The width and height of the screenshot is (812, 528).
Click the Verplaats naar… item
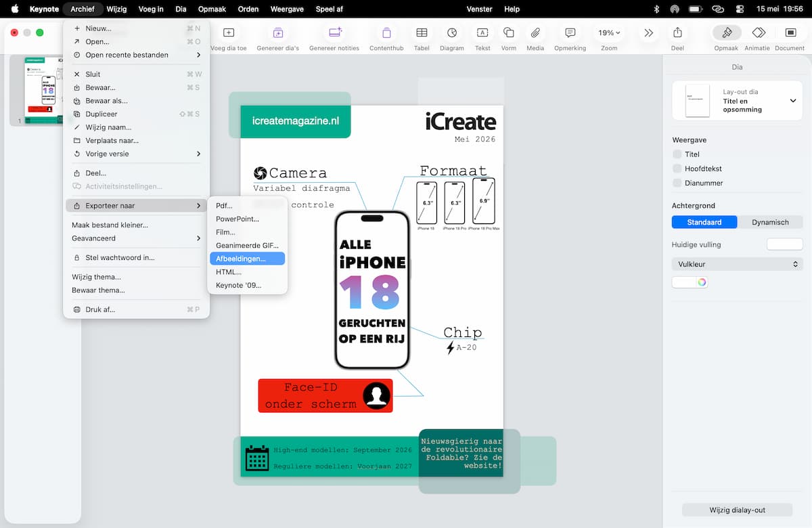tap(137, 140)
